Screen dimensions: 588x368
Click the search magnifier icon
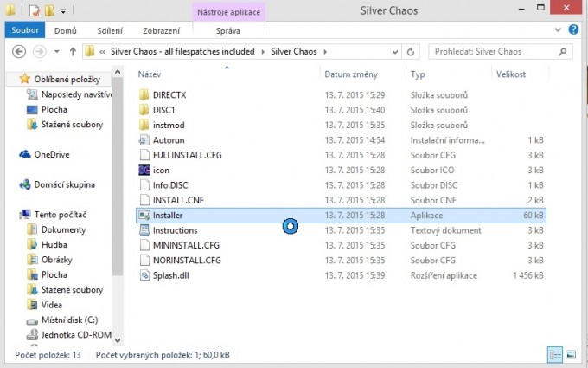563,52
